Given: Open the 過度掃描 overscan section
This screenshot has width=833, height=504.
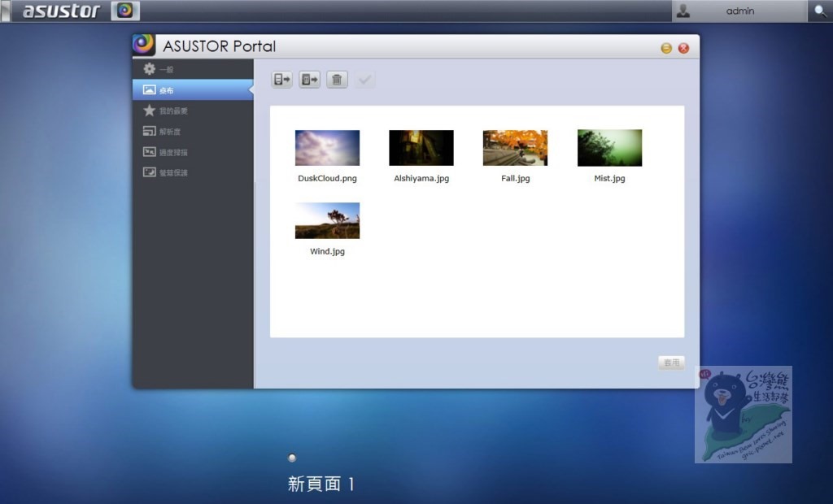Looking at the screenshot, I should point(192,152).
